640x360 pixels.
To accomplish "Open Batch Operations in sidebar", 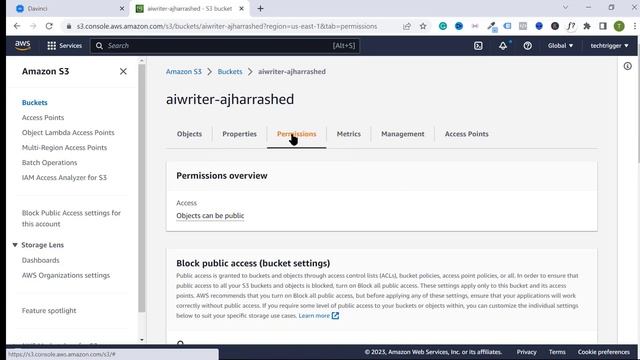I will point(49,162).
